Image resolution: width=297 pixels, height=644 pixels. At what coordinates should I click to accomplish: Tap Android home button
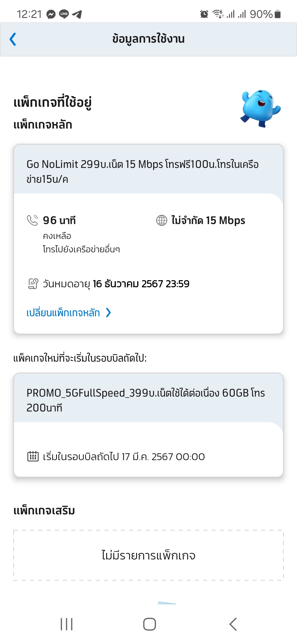[x=149, y=624]
